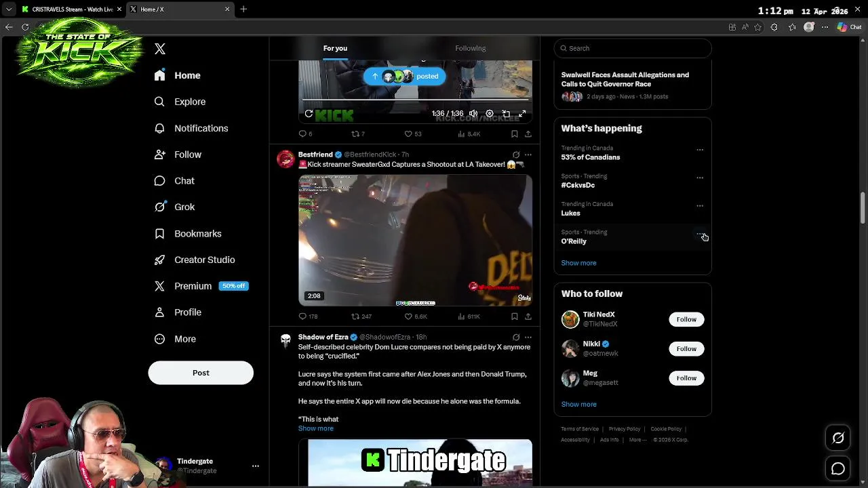The image size is (868, 488).
Task: Open top video playback settings
Action: point(490,114)
